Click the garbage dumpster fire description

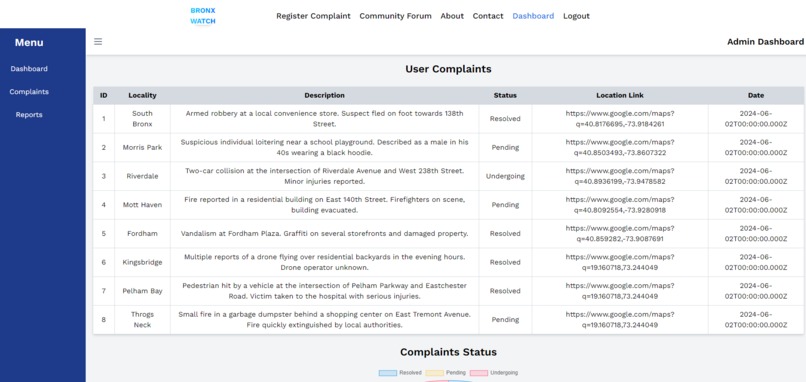point(324,320)
